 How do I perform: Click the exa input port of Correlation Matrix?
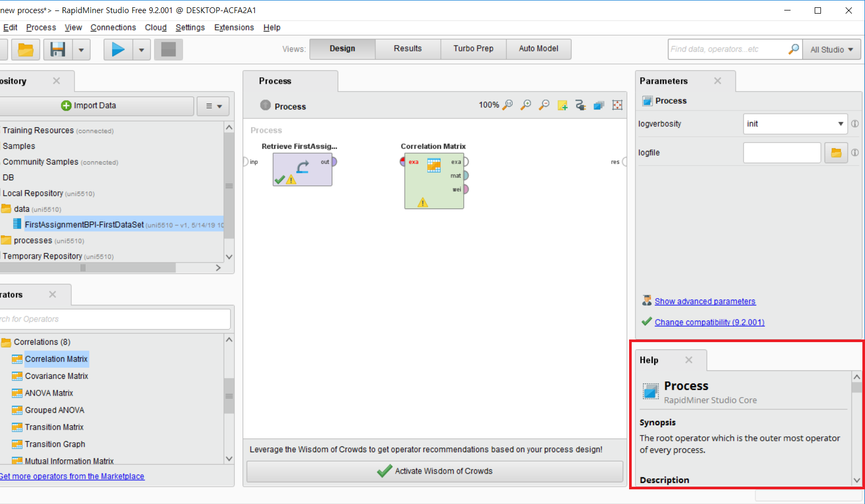(403, 162)
